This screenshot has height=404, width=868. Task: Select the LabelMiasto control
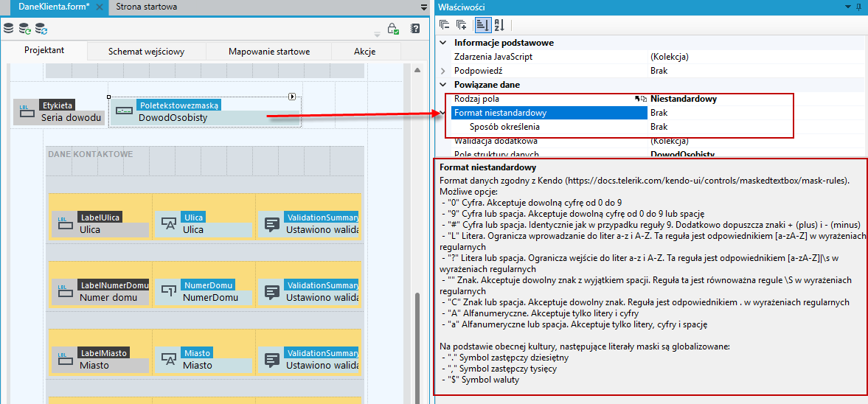tap(100, 360)
